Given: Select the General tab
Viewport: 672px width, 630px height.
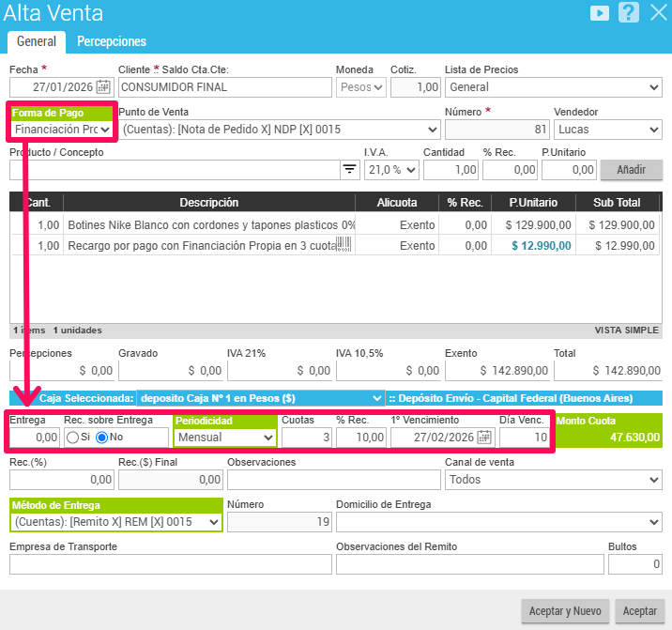Looking at the screenshot, I should 37,41.
